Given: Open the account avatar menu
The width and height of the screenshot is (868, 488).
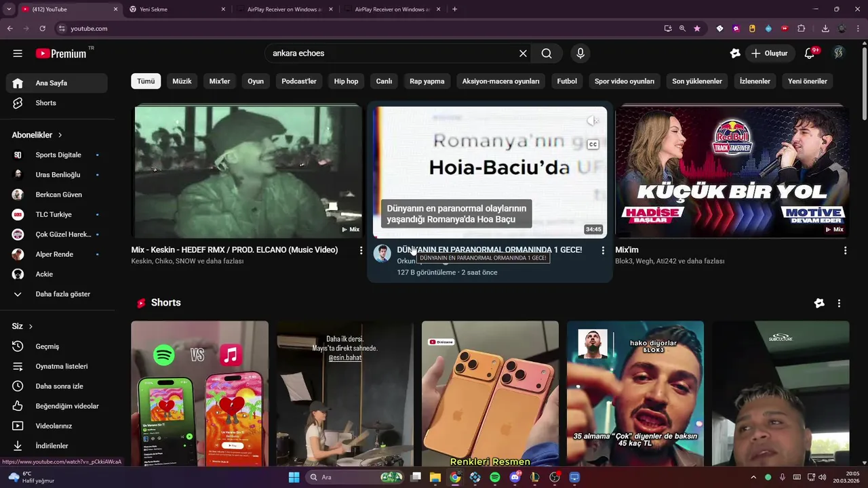Looking at the screenshot, I should 838,54.
